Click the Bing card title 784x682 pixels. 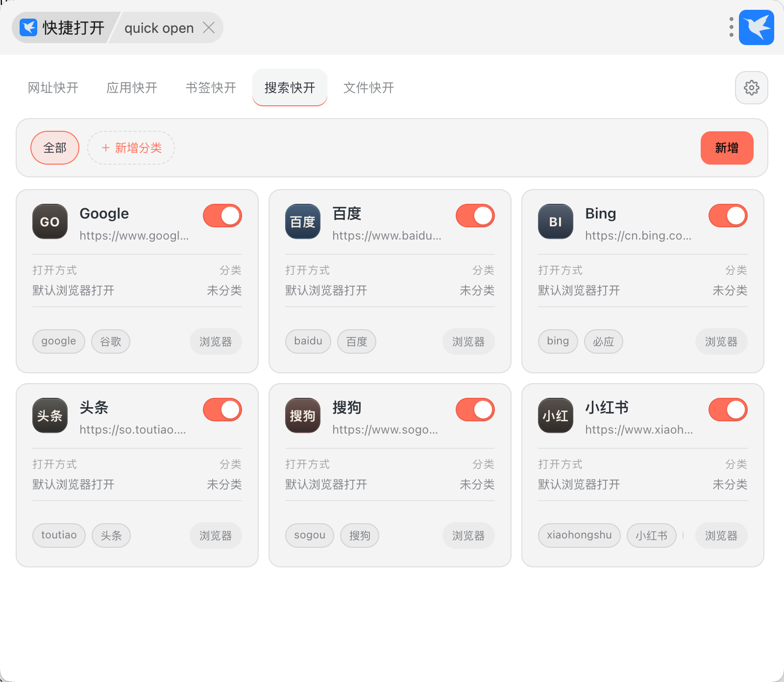click(x=601, y=214)
